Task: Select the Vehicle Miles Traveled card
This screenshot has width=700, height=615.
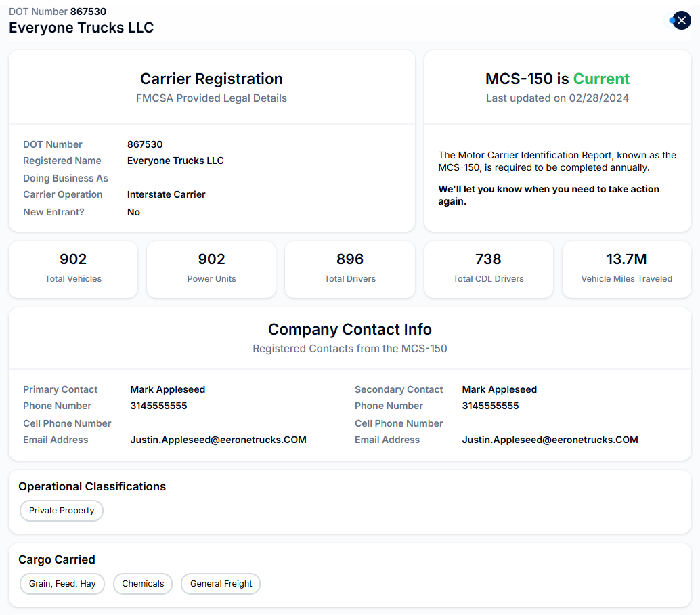Action: [626, 269]
